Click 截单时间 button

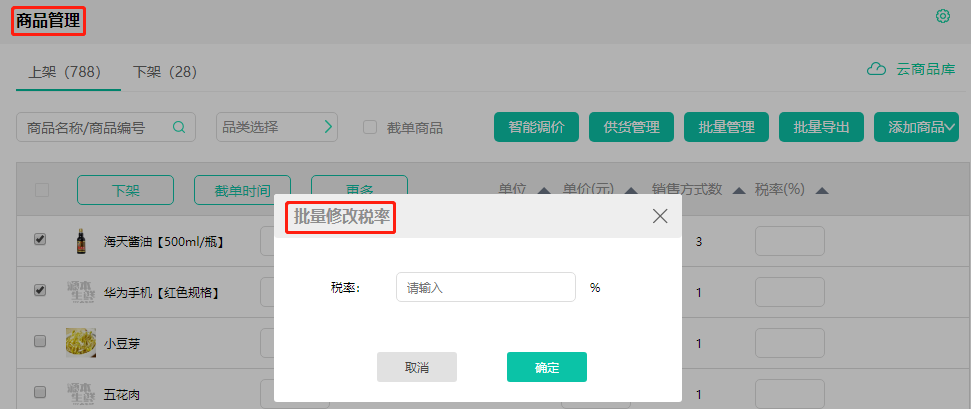point(243,190)
